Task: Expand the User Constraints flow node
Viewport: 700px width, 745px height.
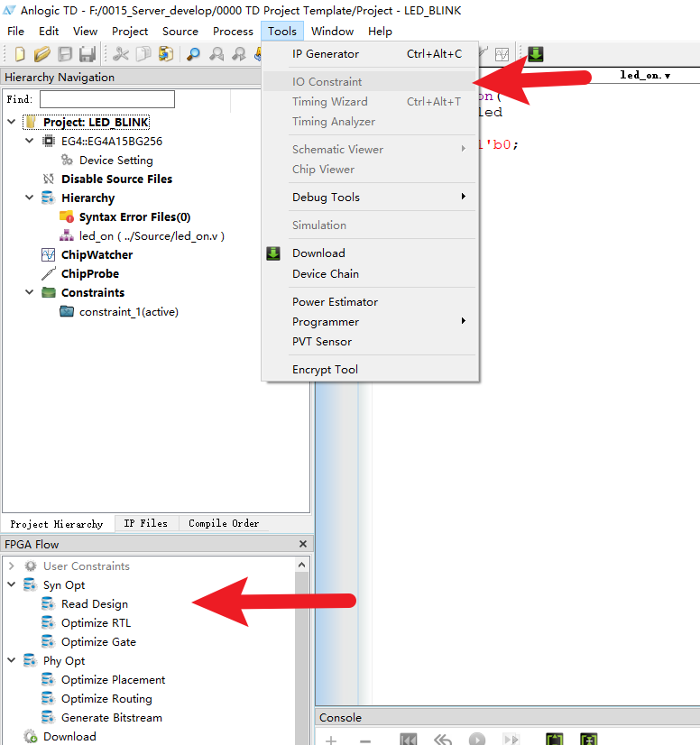Action: [12, 566]
